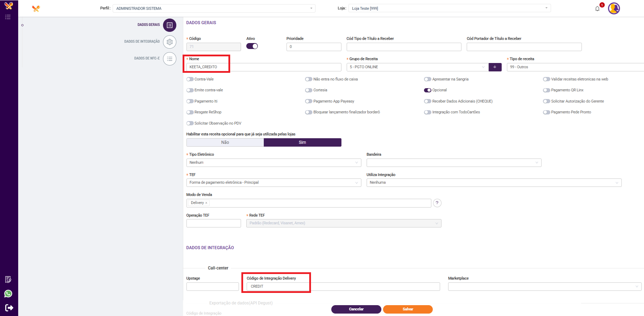
Task: Open the user profile avatar
Action: pyautogui.click(x=614, y=8)
